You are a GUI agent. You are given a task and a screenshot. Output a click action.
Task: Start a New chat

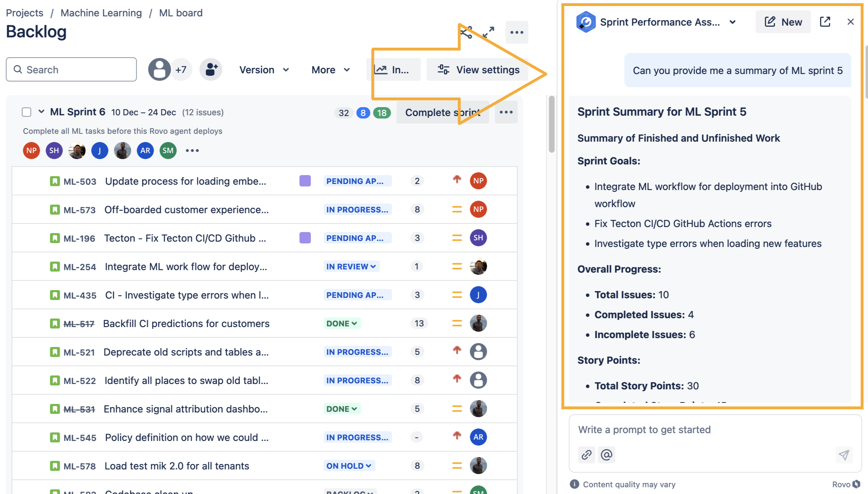click(x=783, y=22)
